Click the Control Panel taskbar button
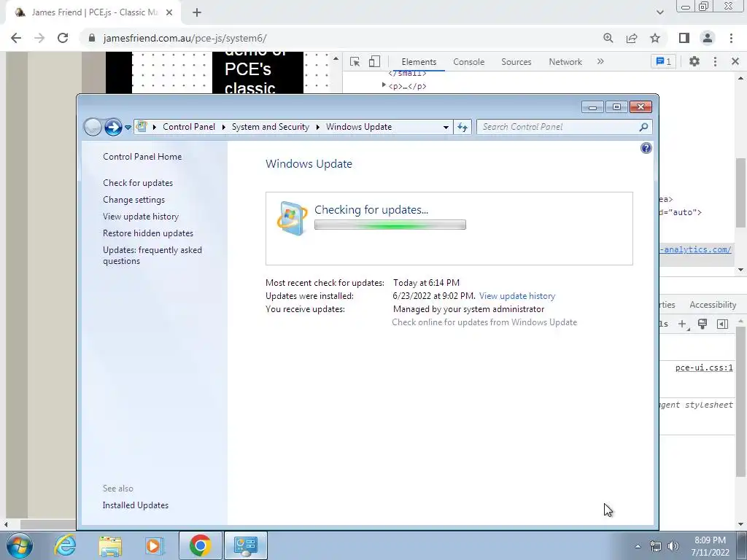The width and height of the screenshot is (747, 560). pyautogui.click(x=245, y=545)
